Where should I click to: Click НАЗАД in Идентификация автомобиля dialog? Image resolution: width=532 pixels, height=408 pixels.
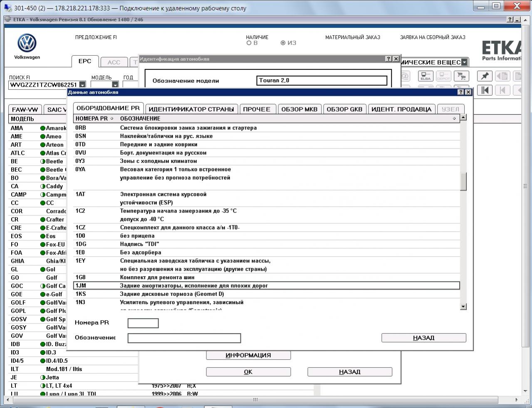[x=350, y=372]
